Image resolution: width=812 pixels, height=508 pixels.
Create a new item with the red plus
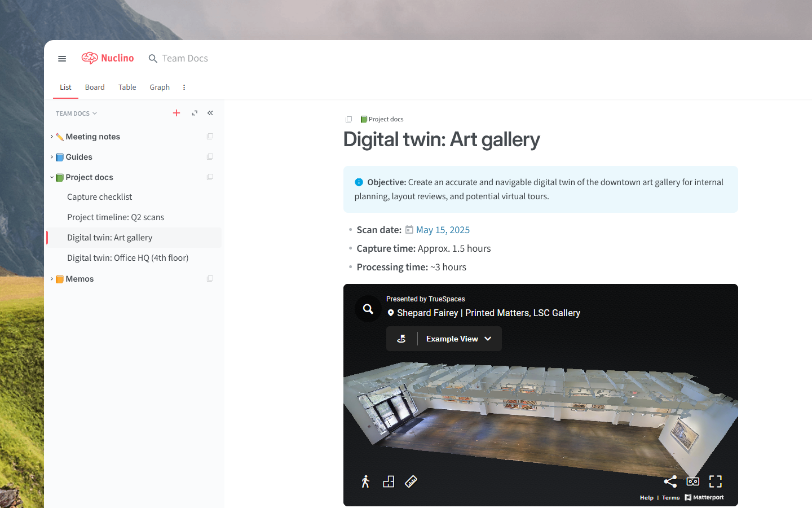176,113
